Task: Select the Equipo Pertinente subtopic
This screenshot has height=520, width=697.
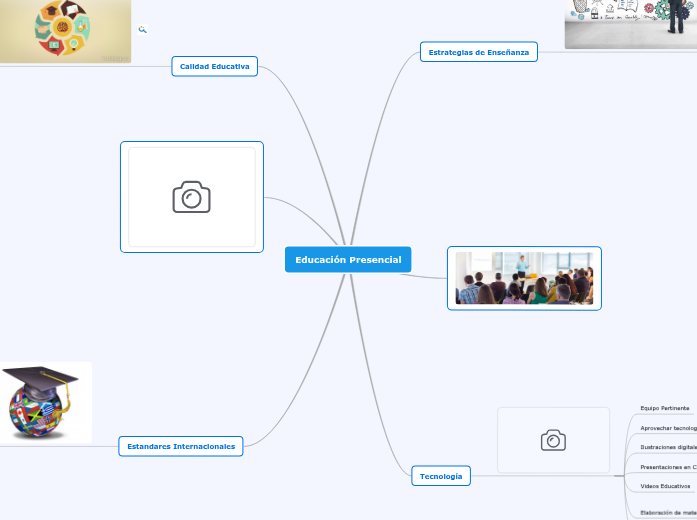Action: (x=665, y=408)
